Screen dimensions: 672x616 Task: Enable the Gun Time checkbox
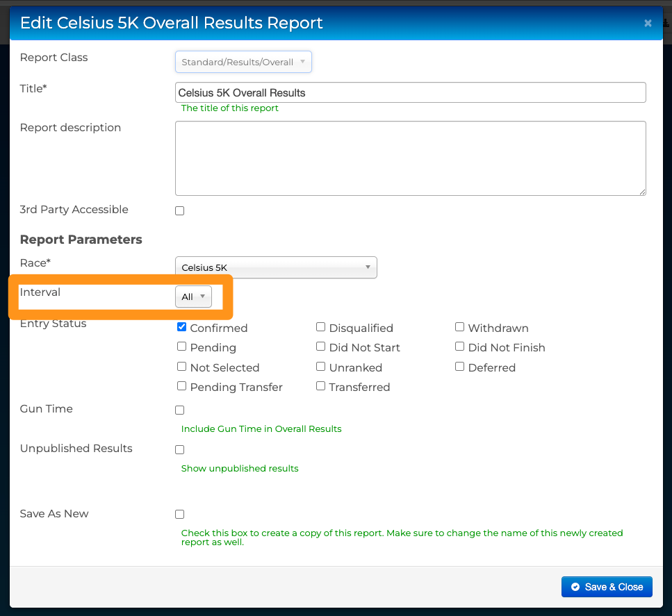coord(180,410)
